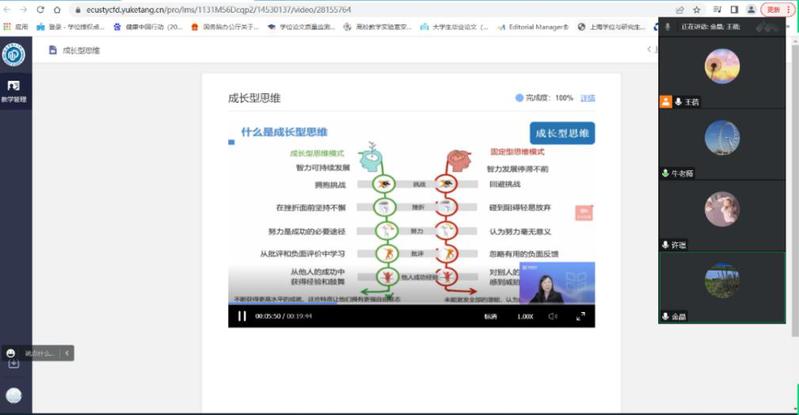Enter fullscreen mode in video player

click(x=581, y=316)
